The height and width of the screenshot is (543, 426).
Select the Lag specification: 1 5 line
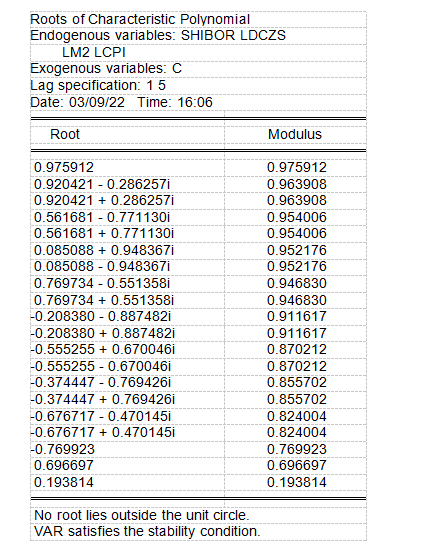click(x=98, y=86)
